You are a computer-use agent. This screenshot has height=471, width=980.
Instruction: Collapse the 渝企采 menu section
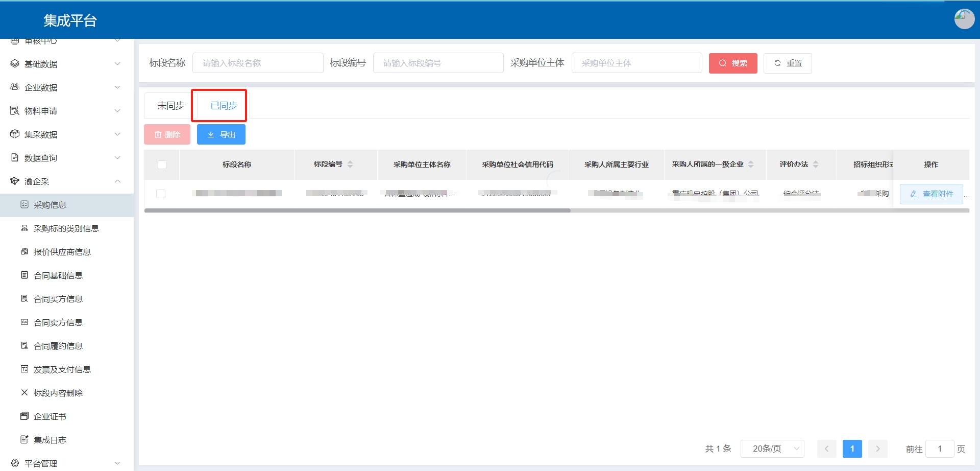[117, 181]
